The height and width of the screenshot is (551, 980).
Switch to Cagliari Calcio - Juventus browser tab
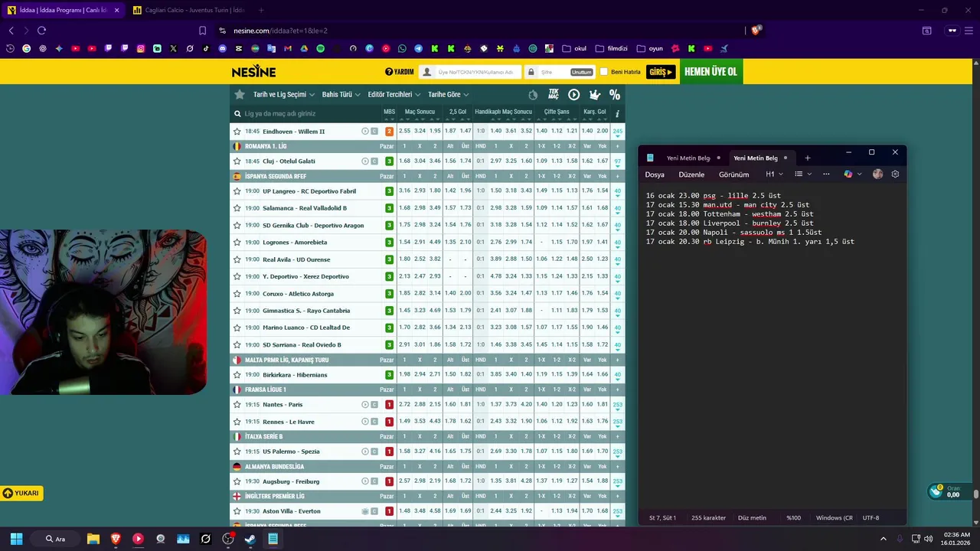tap(188, 10)
